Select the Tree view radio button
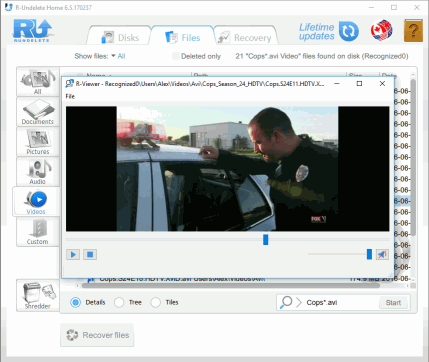 point(119,302)
